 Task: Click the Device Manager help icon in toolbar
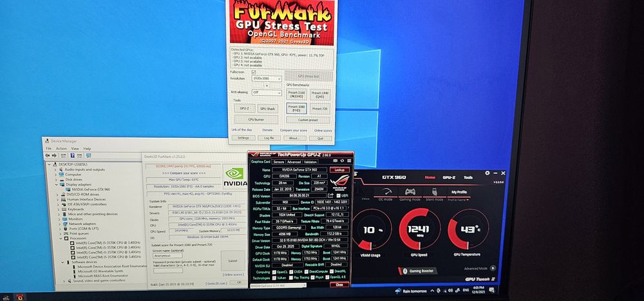pos(73,155)
